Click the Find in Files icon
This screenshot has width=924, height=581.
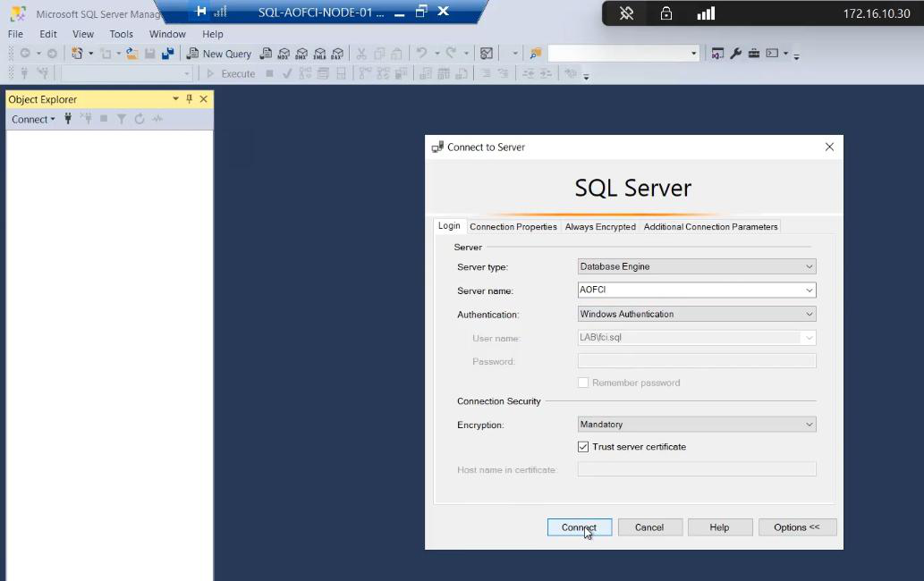click(x=535, y=54)
